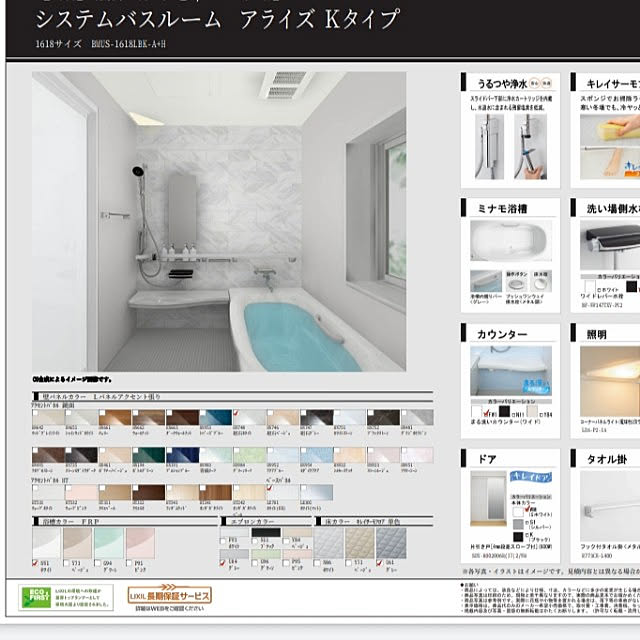Open the blue headrest thumbnail under ミナモ浴槽
The image size is (640, 640).
[486, 281]
